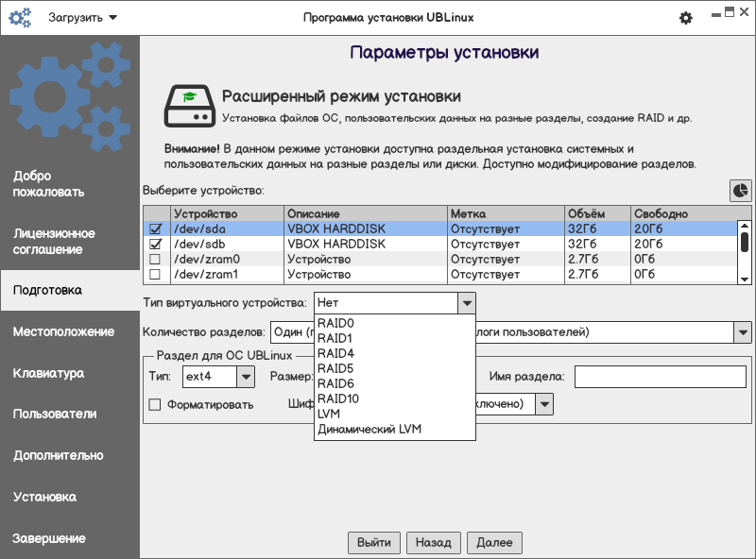This screenshot has height=559, width=756.
Task: Check the /dev/zram0 device checkbox
Action: (x=155, y=259)
